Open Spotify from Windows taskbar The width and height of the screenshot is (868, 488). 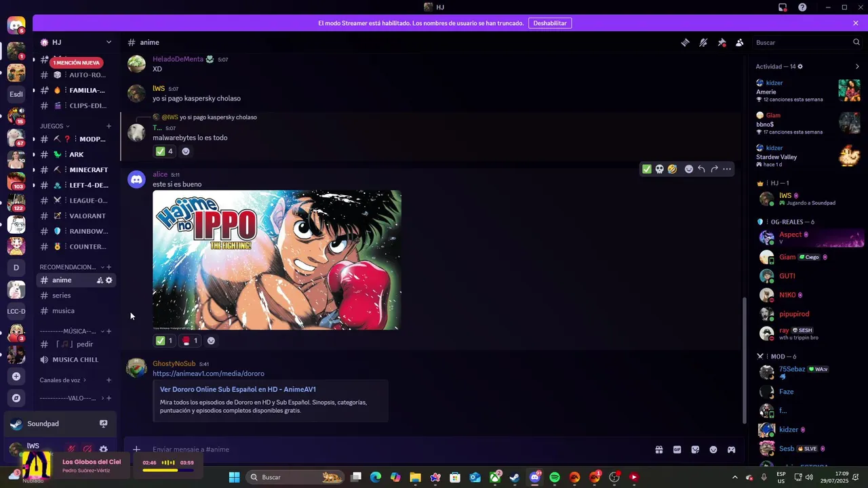coord(555,477)
